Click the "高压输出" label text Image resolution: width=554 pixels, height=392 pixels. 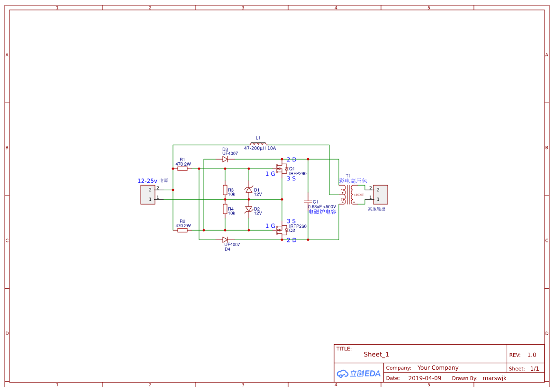(377, 209)
